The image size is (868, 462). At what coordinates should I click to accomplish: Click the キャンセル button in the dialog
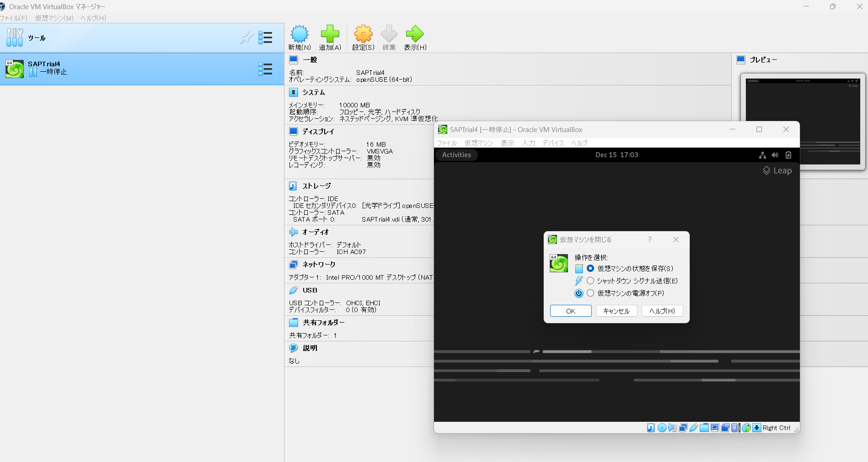(616, 311)
